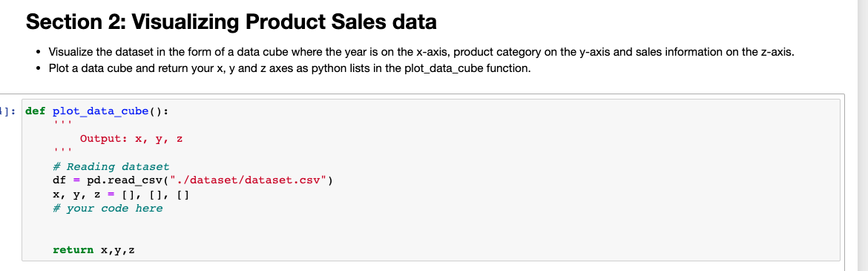The image size is (868, 271).
Task: Select the bullet about visualizing the data cube
Action: tap(421, 53)
